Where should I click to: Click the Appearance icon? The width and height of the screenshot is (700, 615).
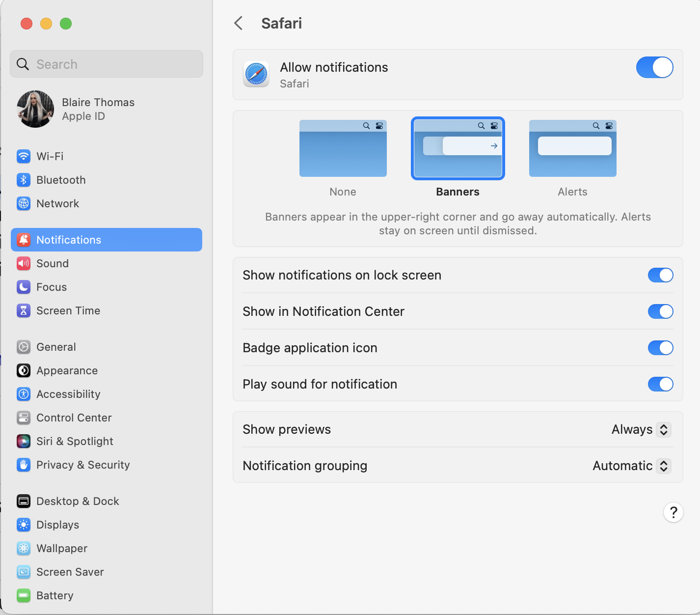(24, 370)
